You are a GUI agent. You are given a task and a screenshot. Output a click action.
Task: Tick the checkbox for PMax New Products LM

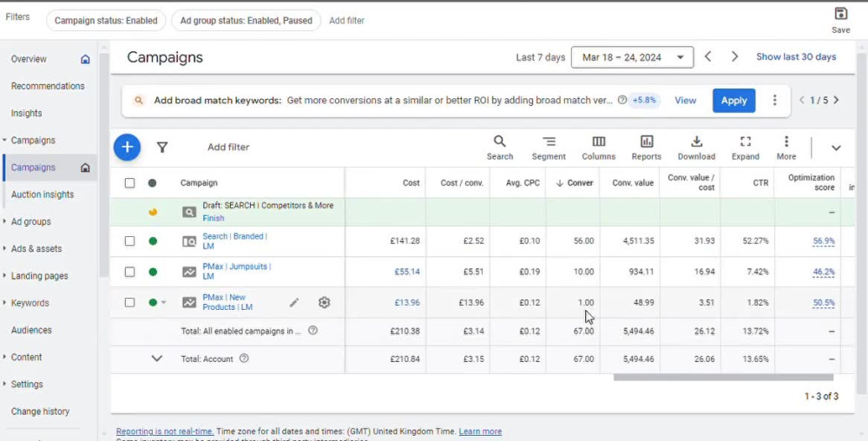pos(129,303)
